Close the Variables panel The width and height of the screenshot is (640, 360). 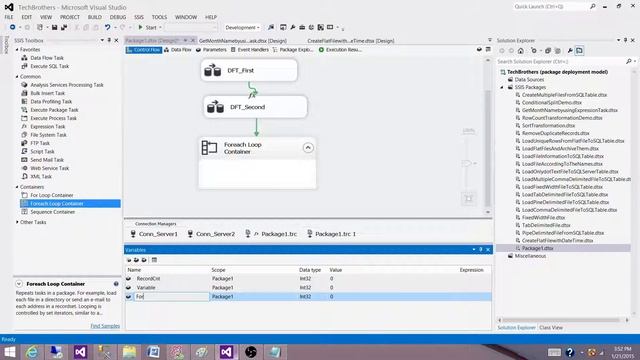click(x=488, y=249)
